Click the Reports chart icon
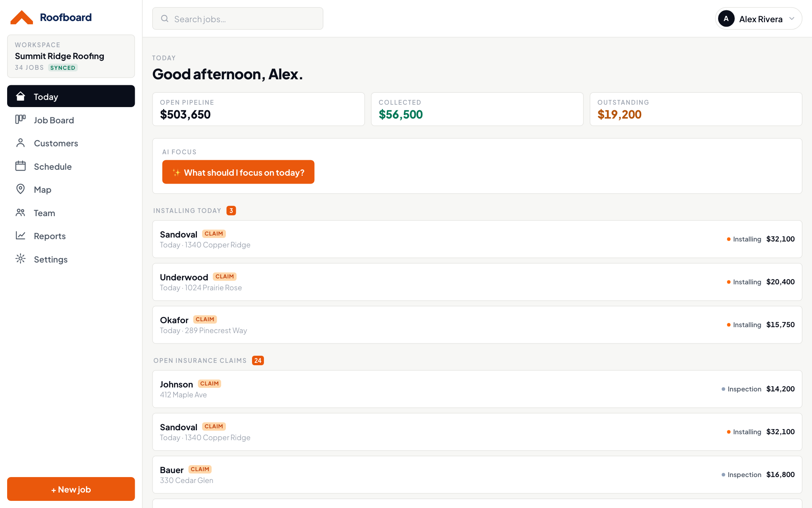 click(21, 236)
